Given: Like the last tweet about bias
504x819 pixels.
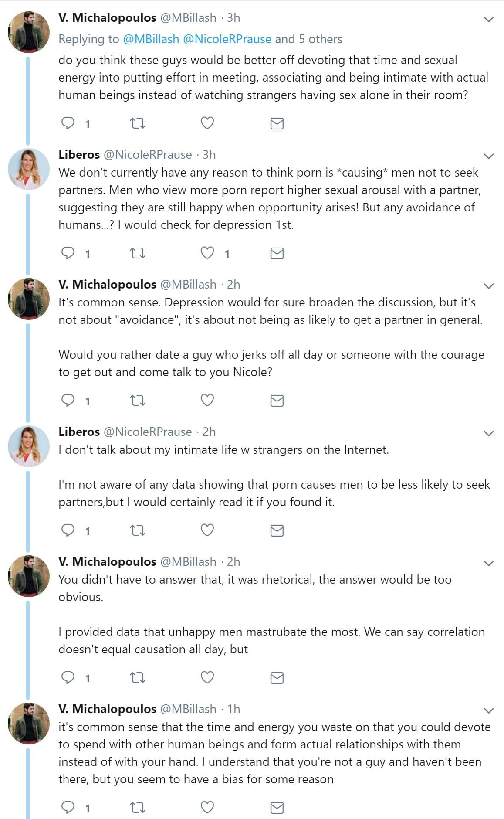Looking at the screenshot, I should [207, 807].
